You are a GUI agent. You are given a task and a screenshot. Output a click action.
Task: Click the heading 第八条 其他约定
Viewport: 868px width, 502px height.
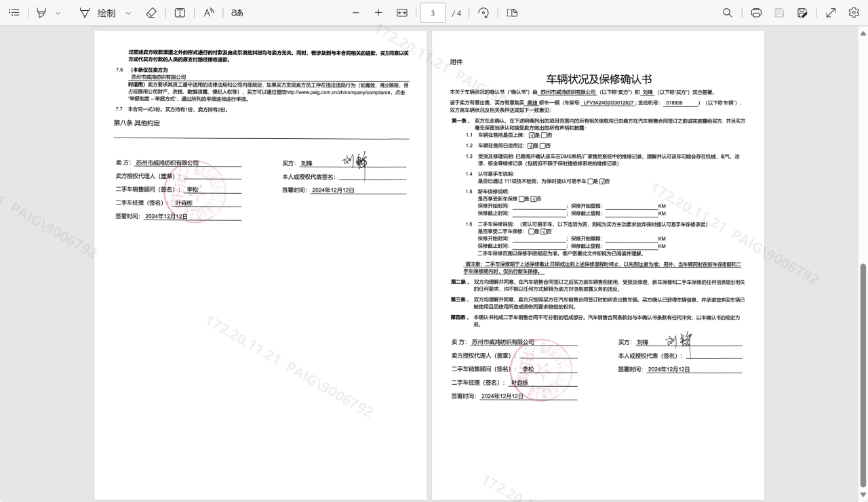click(x=137, y=123)
